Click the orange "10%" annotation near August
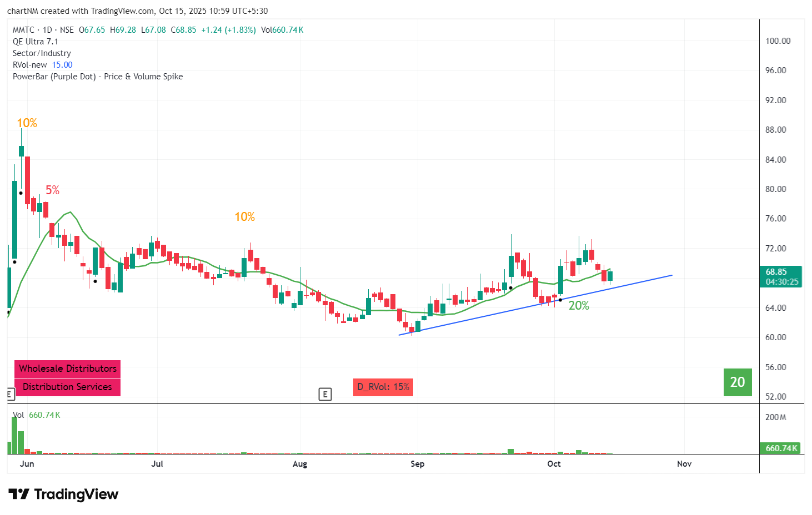Viewport: 812px width, 515px height. point(245,216)
